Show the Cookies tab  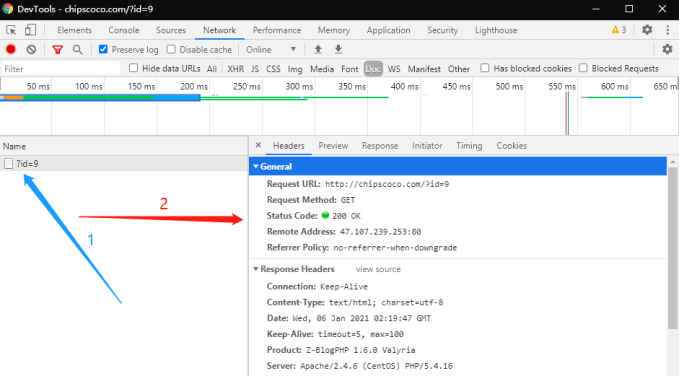[512, 146]
